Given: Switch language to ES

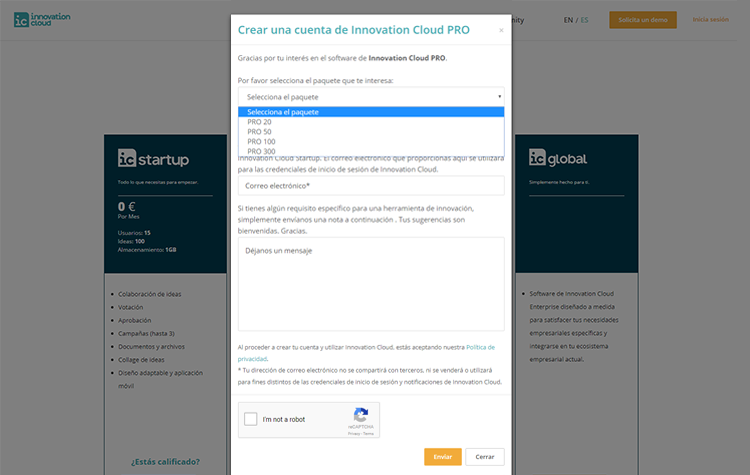Looking at the screenshot, I should tap(585, 20).
